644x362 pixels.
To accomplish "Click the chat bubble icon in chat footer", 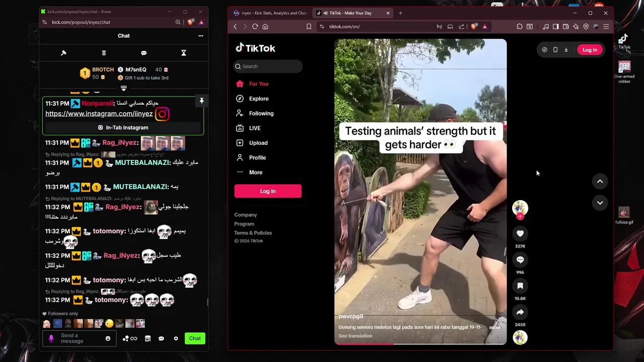I will [161, 338].
